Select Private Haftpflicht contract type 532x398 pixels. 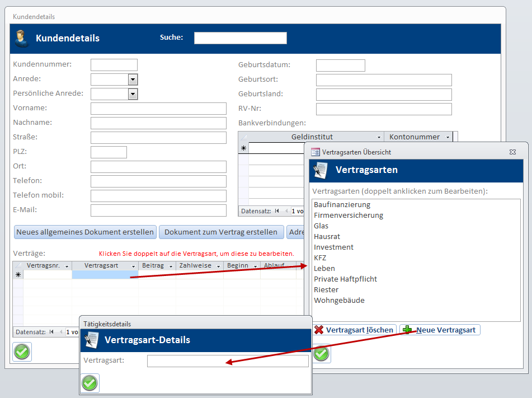[345, 279]
